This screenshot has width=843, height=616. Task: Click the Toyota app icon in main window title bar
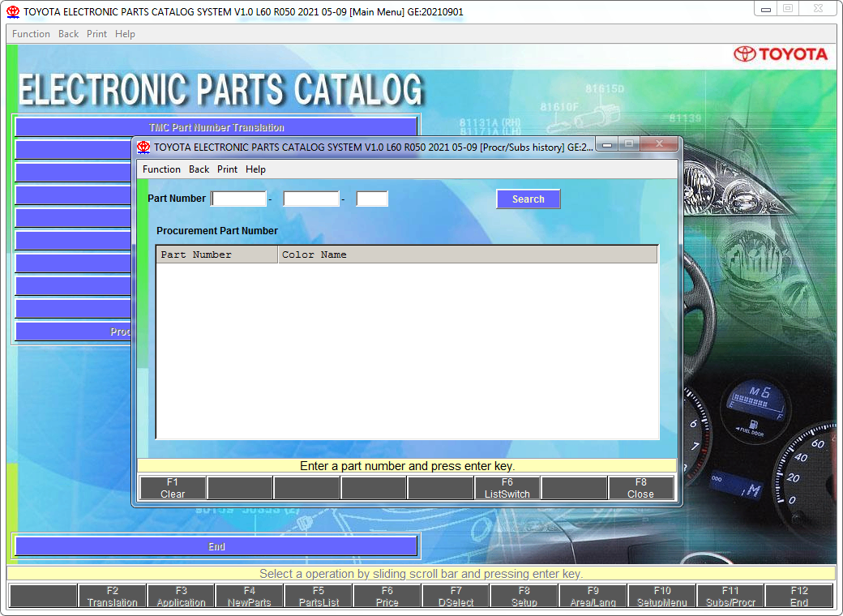tap(13, 12)
